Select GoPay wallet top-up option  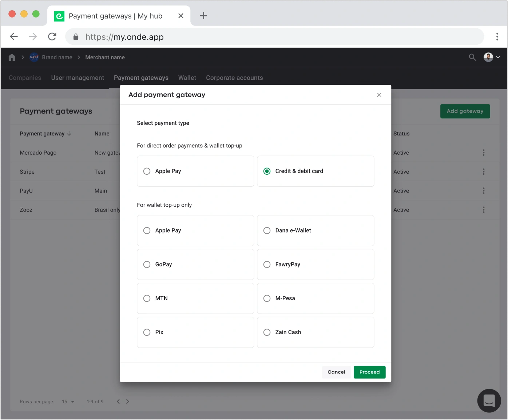pyautogui.click(x=147, y=265)
